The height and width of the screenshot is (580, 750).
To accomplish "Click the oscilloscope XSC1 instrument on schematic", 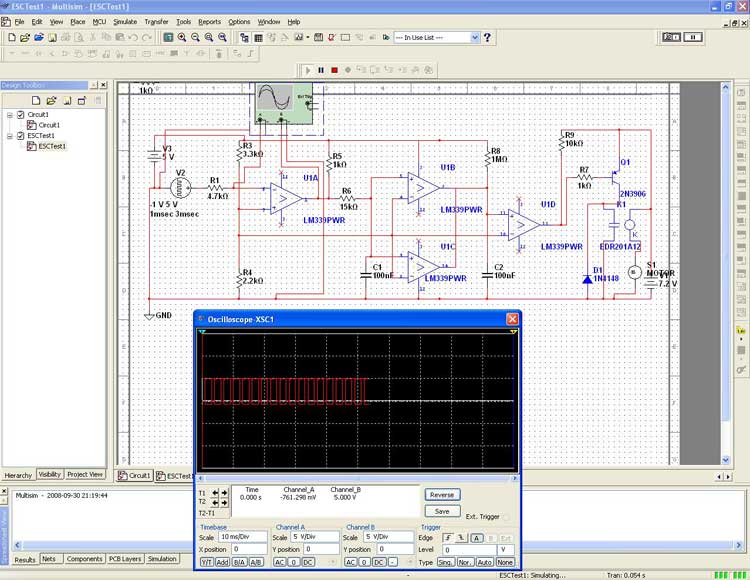I will pos(284,103).
